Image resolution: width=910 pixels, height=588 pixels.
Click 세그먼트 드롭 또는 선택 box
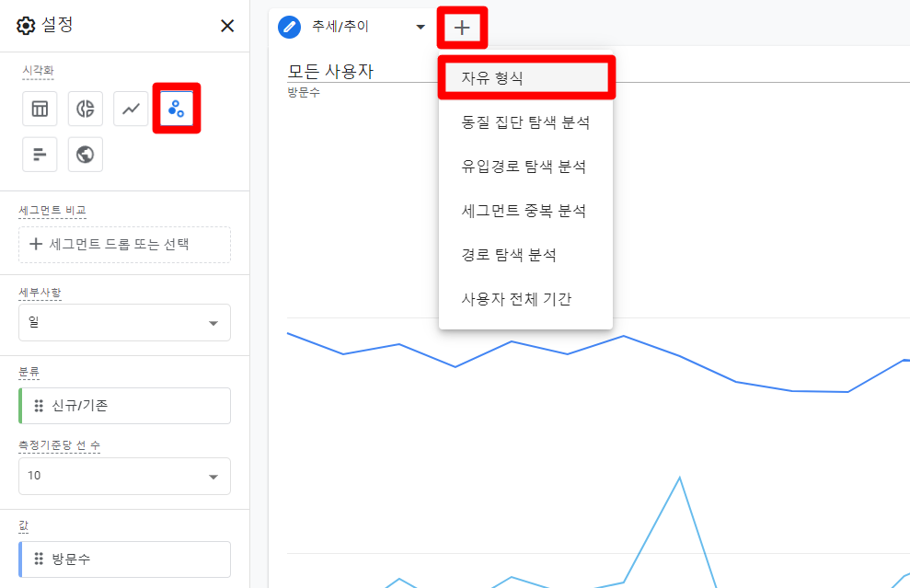pos(124,245)
